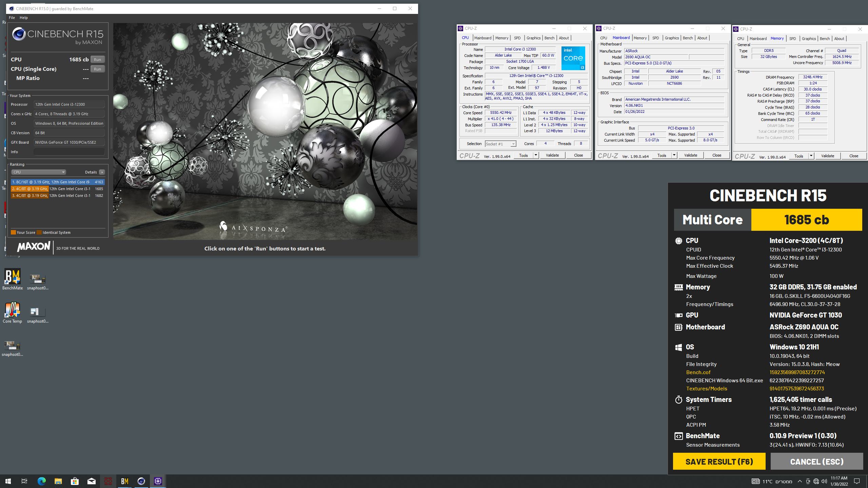The image size is (868, 488).
Task: Click CANCEL (ESC) button
Action: point(816,462)
